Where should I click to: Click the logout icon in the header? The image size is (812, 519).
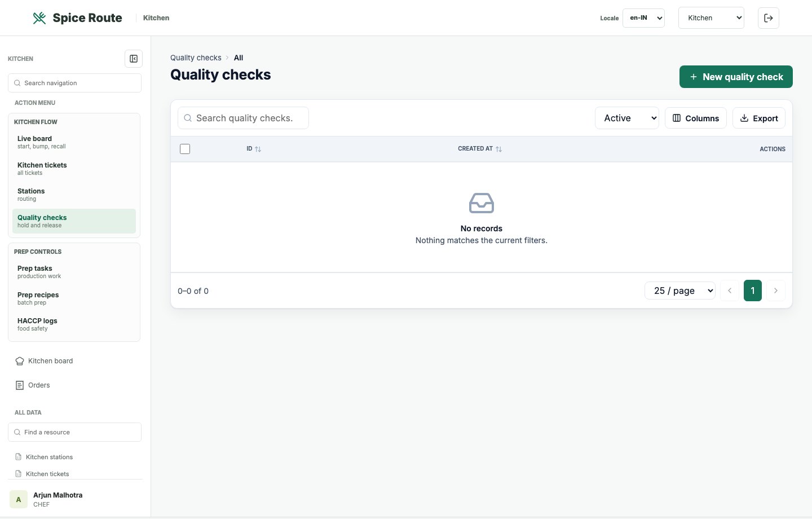[x=769, y=18]
